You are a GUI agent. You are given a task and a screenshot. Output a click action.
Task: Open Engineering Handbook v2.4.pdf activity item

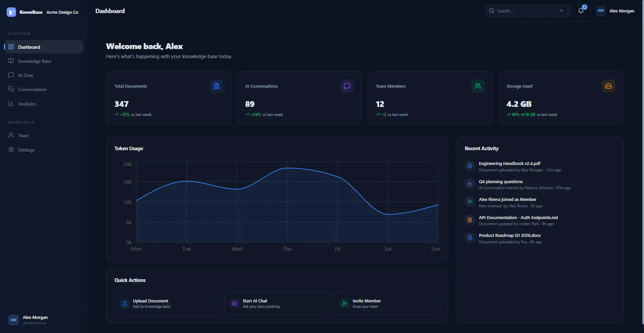tap(540, 166)
